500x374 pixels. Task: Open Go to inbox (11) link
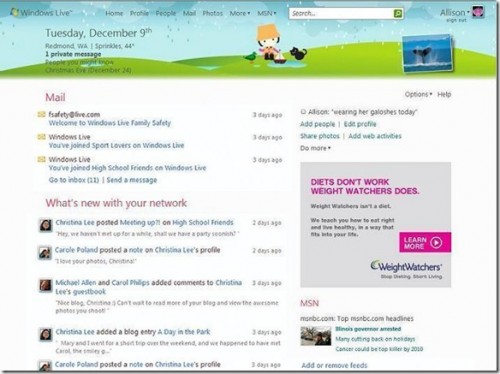[x=74, y=180]
